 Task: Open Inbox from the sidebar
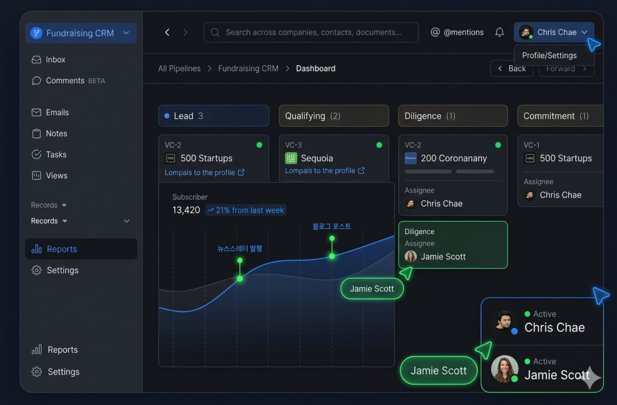55,60
